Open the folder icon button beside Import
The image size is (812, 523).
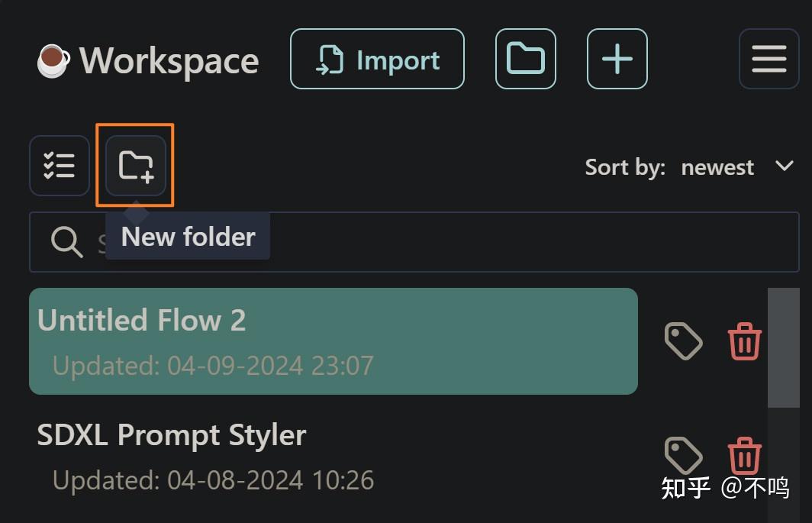pyautogui.click(x=526, y=60)
